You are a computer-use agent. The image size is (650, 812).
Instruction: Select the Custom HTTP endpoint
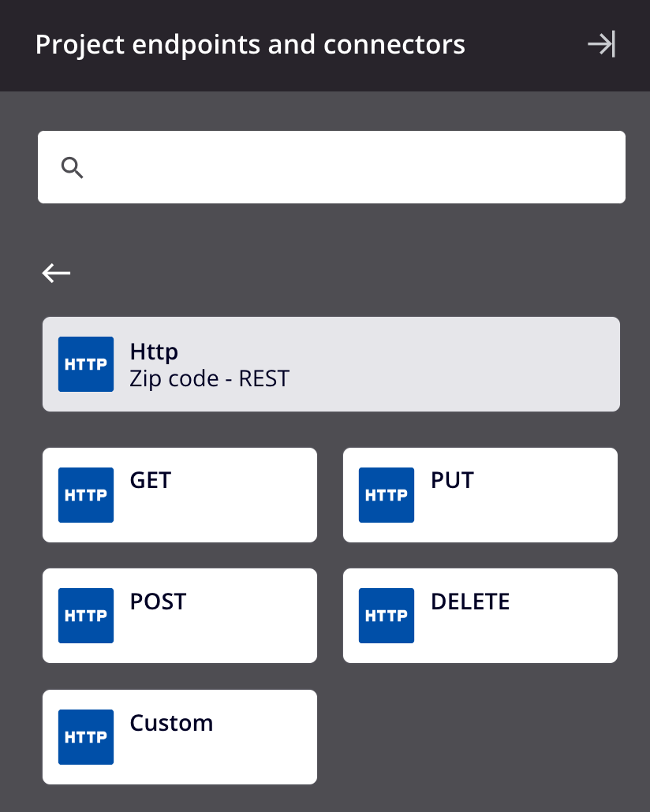point(179,737)
